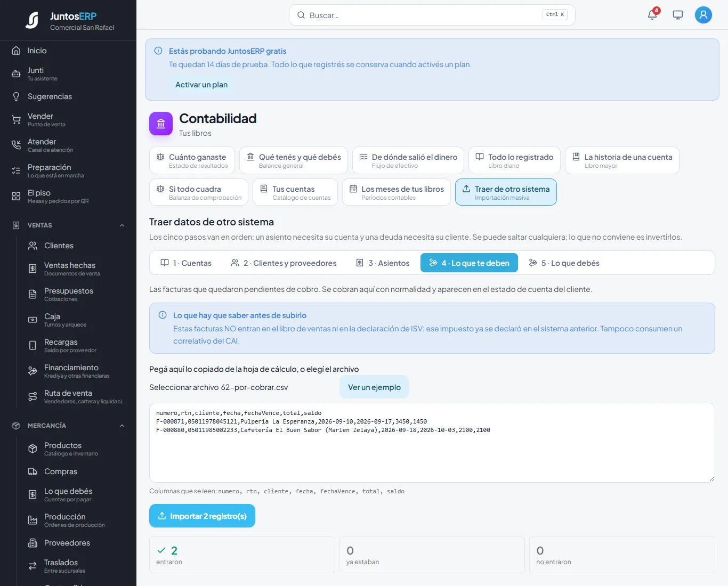Click inside the pasted CSV text area
This screenshot has height=586, width=728.
pos(432,443)
